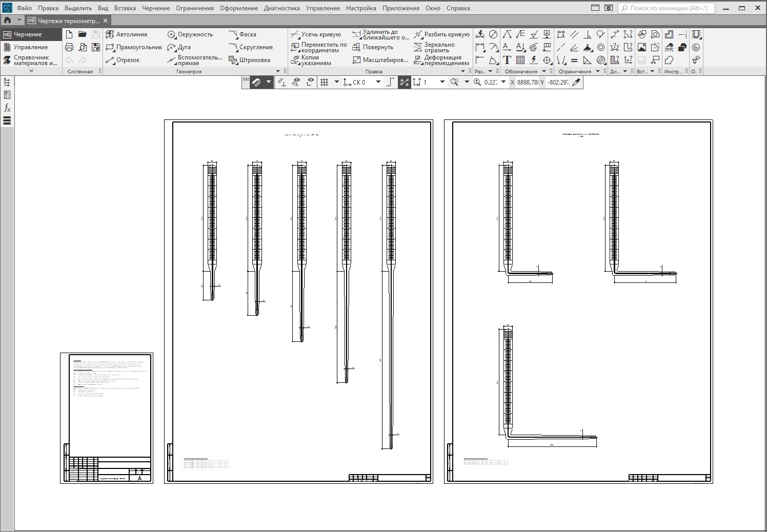The width and height of the screenshot is (767, 532).
Task: Open the Черчение menu
Action: click(155, 8)
